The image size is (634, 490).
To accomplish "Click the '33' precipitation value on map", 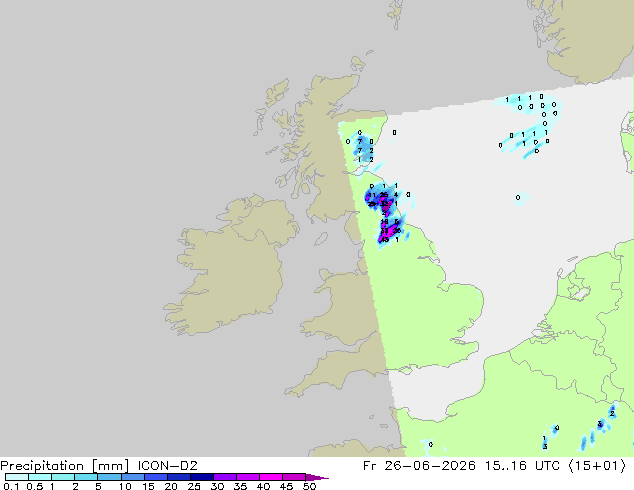I will click(x=385, y=231).
